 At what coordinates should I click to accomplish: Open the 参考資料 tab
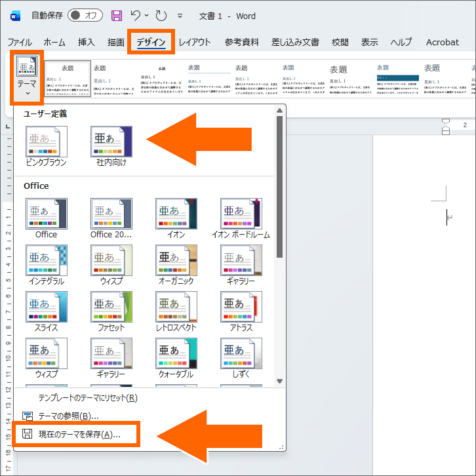click(242, 42)
